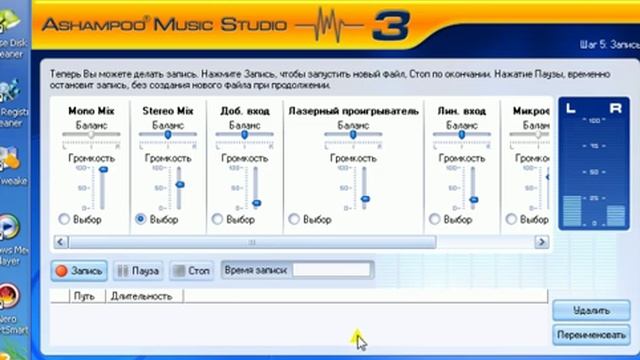The image size is (640, 360).
Task: Click the Шаг 5: Запись step label
Action: (609, 44)
